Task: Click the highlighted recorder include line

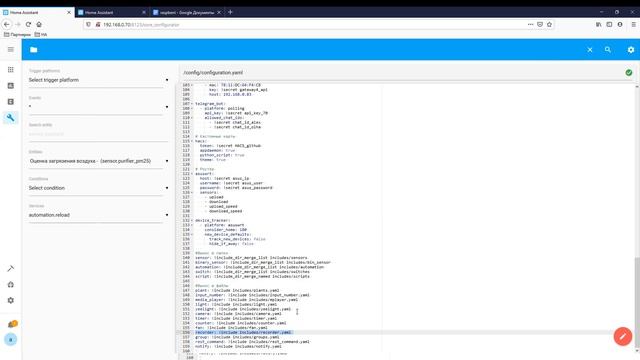Action: click(244, 332)
